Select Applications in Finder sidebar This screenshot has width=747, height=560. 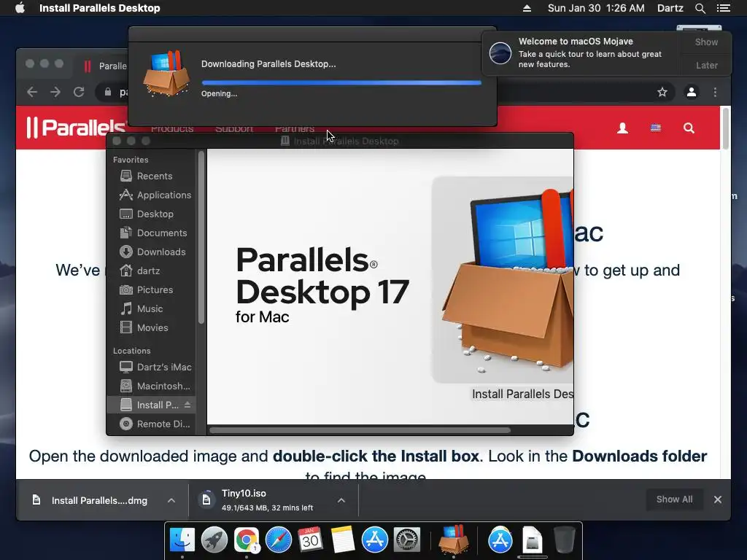pyautogui.click(x=151, y=195)
